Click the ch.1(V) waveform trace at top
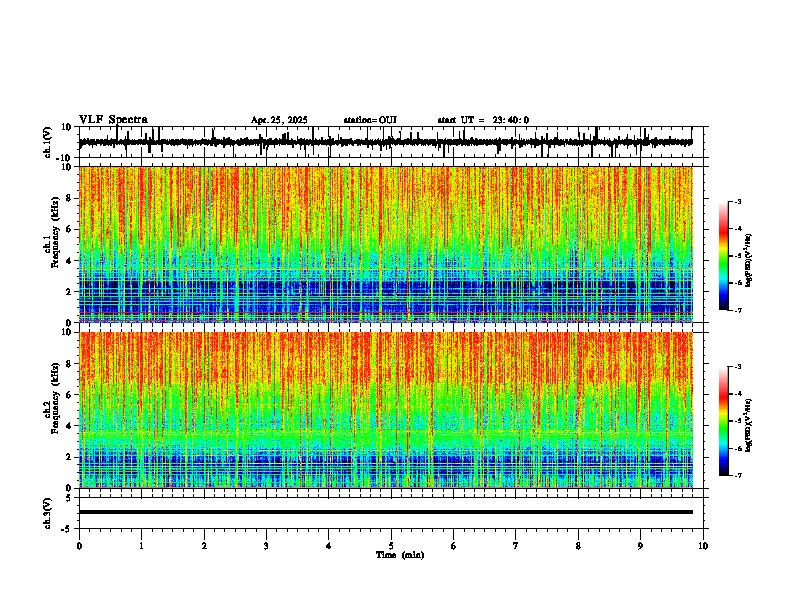This screenshot has width=792, height=612. (386, 142)
